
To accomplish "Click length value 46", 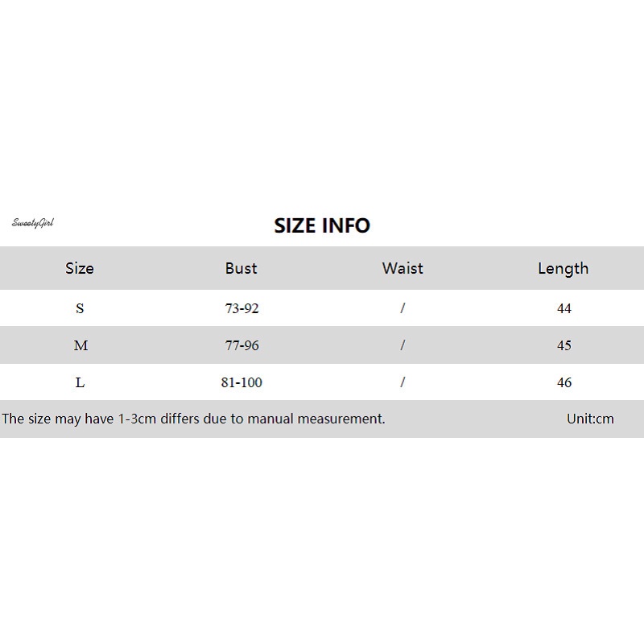I will coord(563,382).
